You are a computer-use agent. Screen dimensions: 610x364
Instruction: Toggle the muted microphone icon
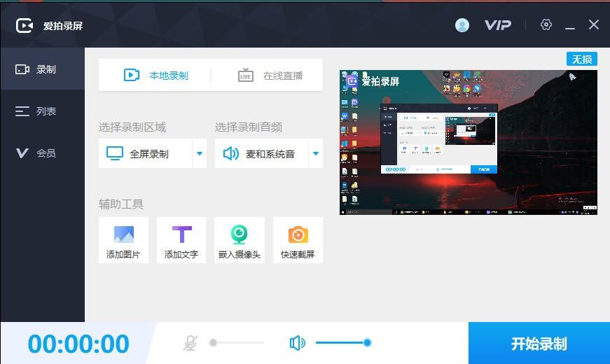point(190,342)
